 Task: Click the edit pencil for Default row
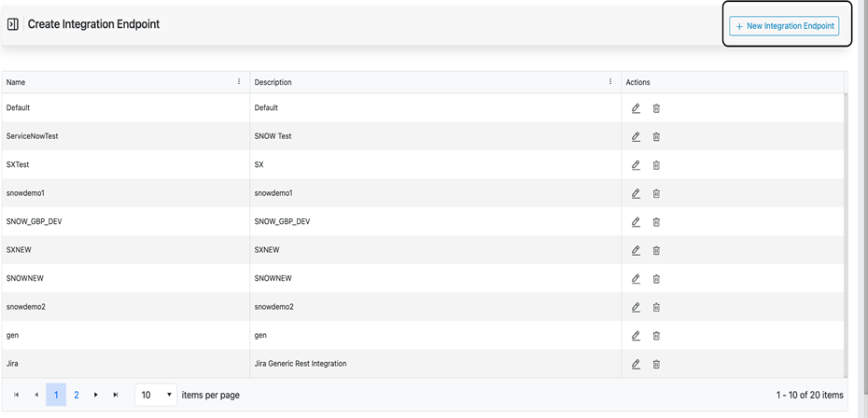636,108
